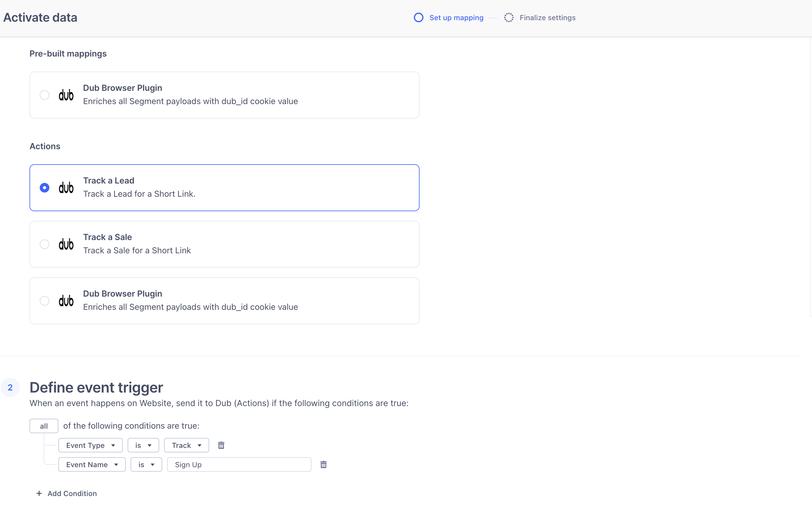Delete the Event Type condition trash icon
812x518 pixels.
pos(221,445)
